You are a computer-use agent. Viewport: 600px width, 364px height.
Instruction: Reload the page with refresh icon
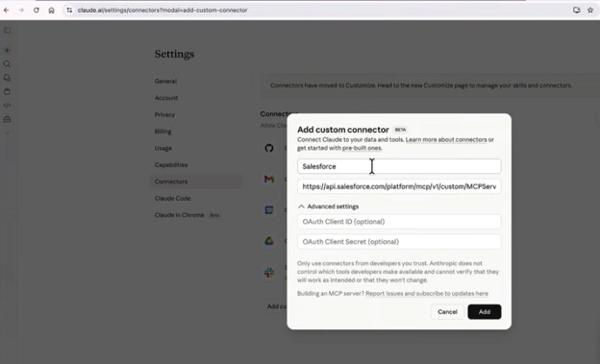click(37, 11)
